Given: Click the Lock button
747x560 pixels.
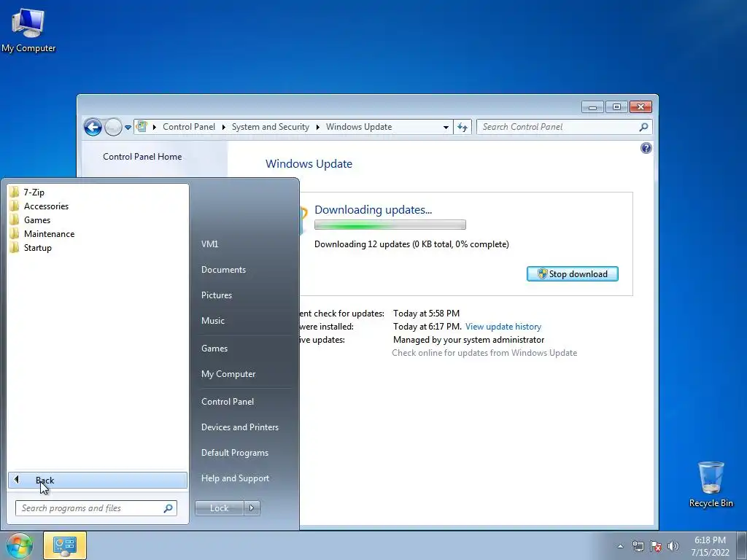Looking at the screenshot, I should coord(219,508).
